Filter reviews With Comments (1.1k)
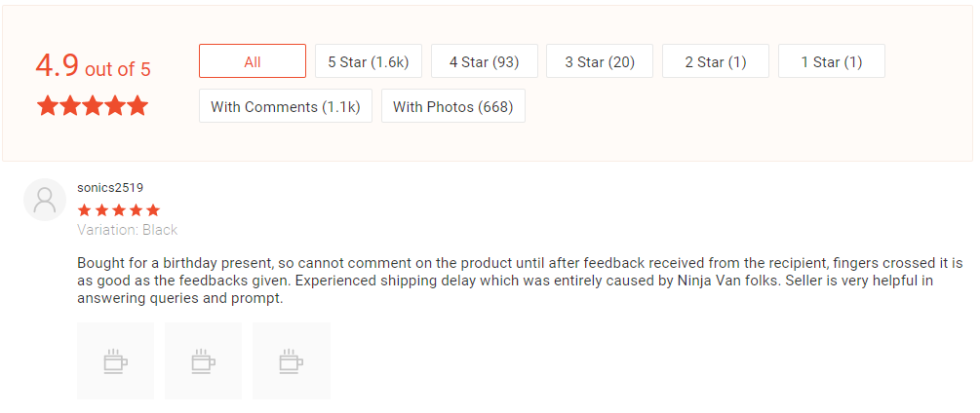Image resolution: width=980 pixels, height=413 pixels. coord(286,106)
